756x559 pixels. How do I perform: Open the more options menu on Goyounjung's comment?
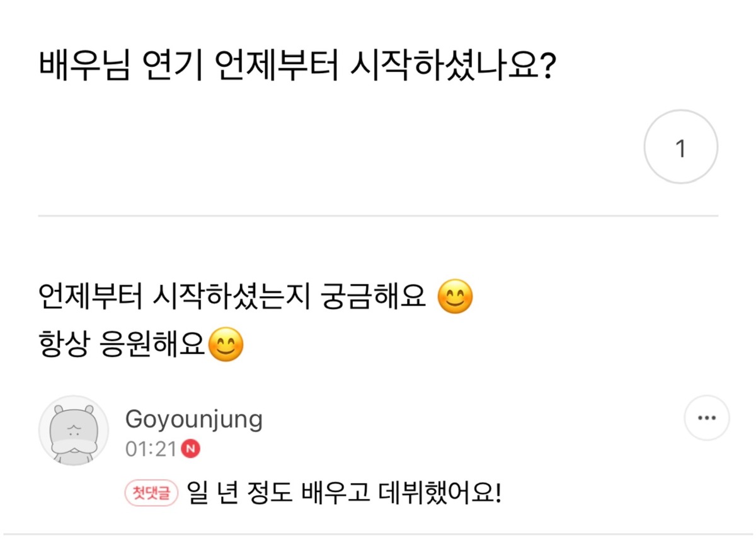coord(706,417)
